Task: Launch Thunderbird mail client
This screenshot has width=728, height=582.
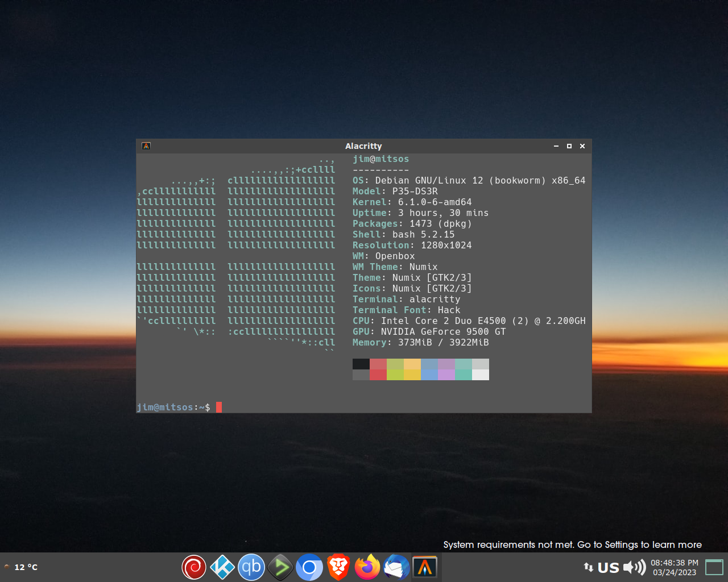Action: [396, 567]
